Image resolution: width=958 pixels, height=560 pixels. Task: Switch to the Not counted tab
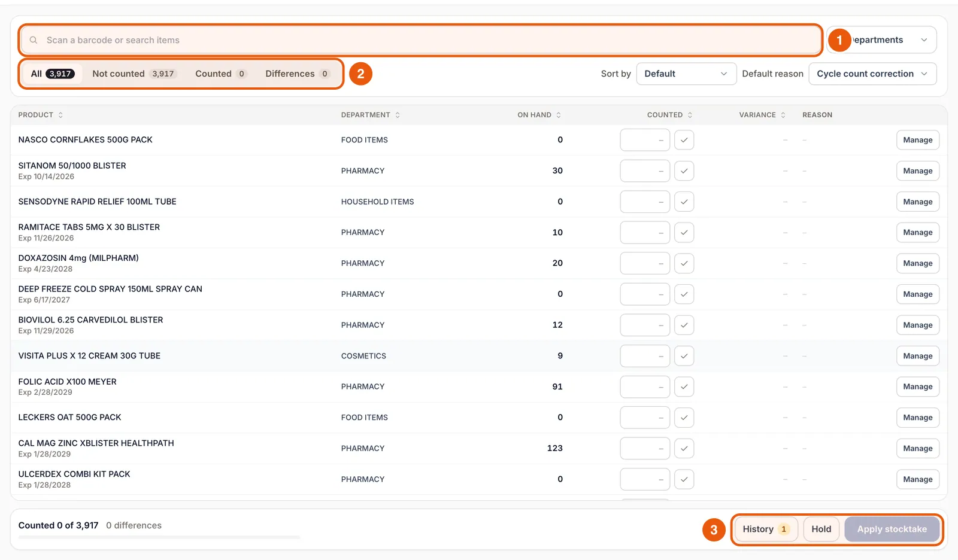[x=134, y=74]
